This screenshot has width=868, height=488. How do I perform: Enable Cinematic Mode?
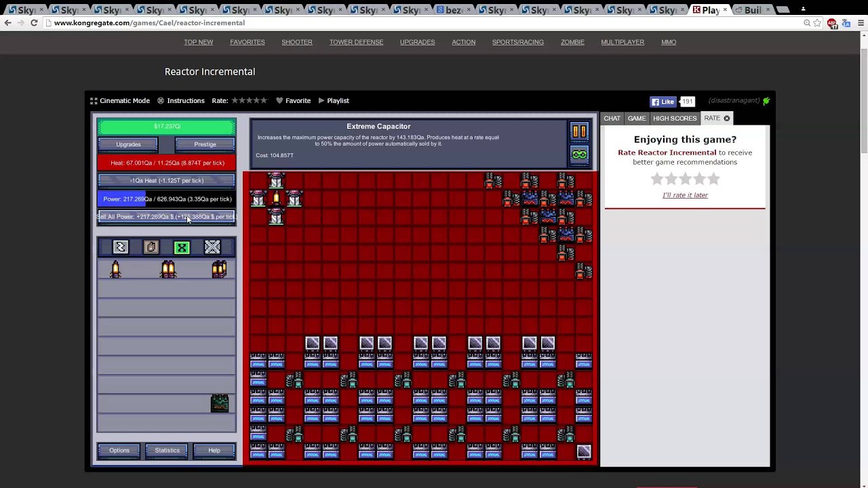pos(120,100)
